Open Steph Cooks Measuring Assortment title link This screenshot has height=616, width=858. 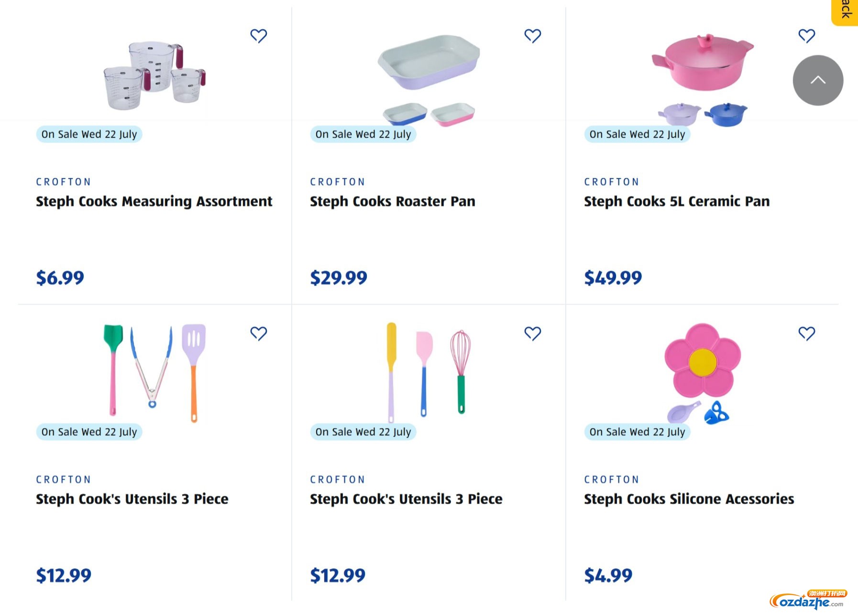154,201
